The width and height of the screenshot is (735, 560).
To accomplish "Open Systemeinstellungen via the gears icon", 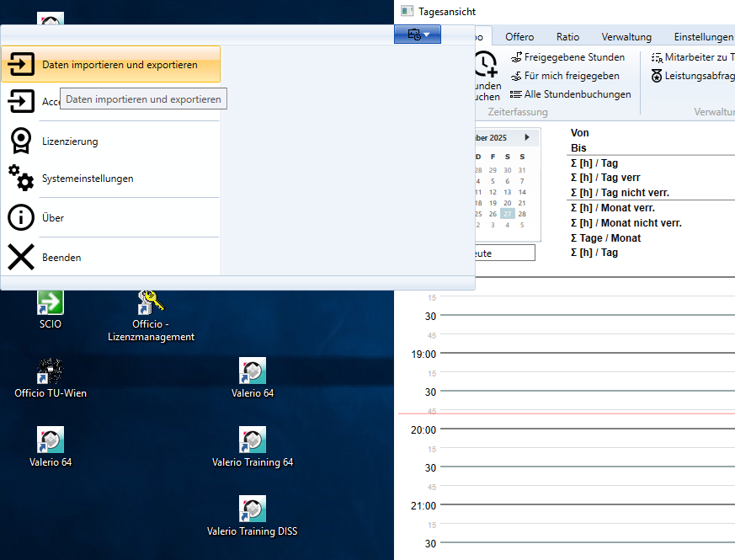I will (21, 179).
